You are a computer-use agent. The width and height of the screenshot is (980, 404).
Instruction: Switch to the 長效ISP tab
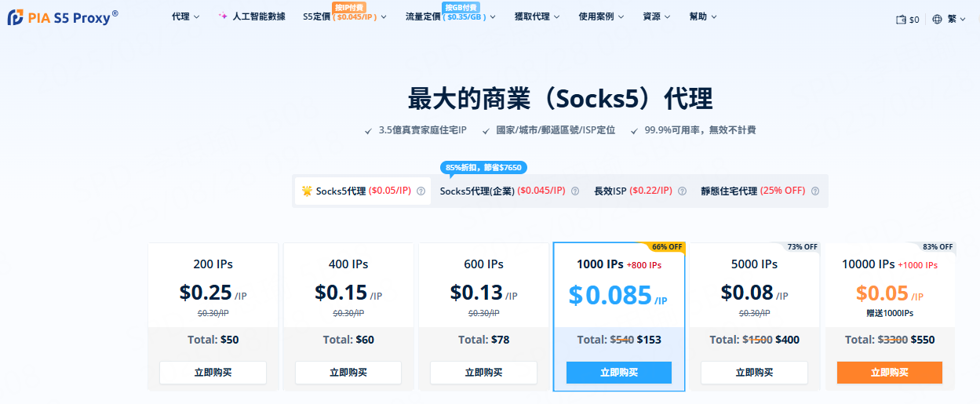click(x=632, y=191)
